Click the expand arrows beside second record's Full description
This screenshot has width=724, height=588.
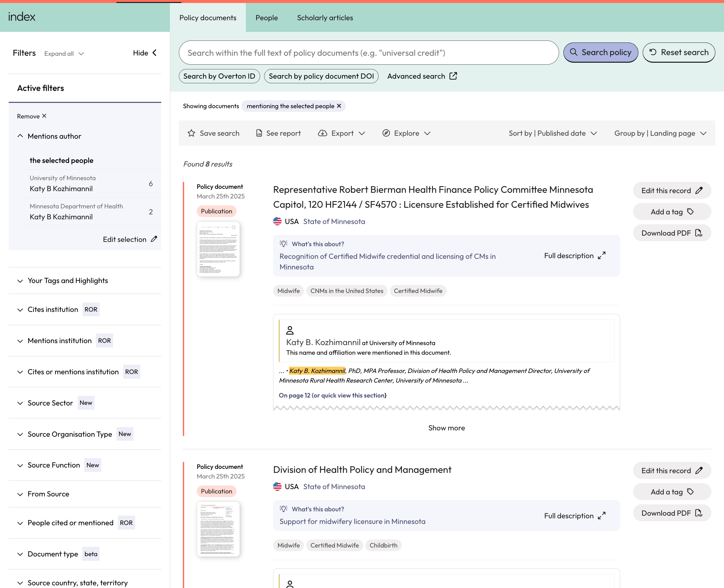[x=602, y=516]
